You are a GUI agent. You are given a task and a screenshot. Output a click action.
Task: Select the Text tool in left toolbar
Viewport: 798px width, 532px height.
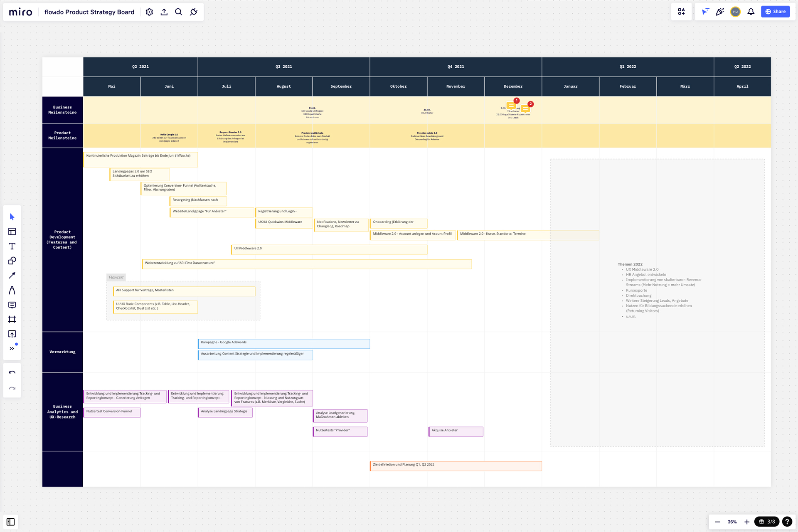(12, 246)
